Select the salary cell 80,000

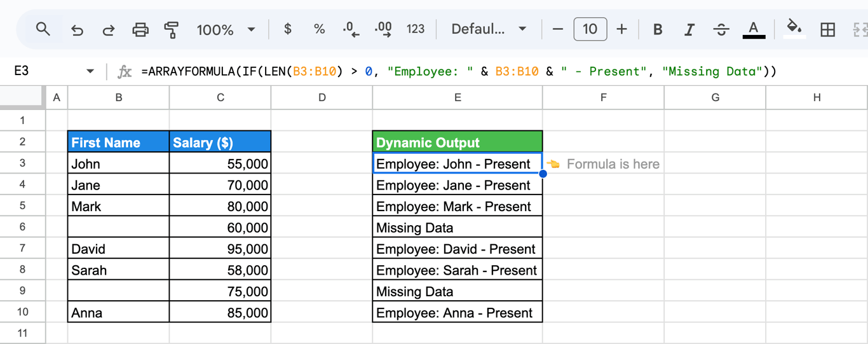click(220, 206)
